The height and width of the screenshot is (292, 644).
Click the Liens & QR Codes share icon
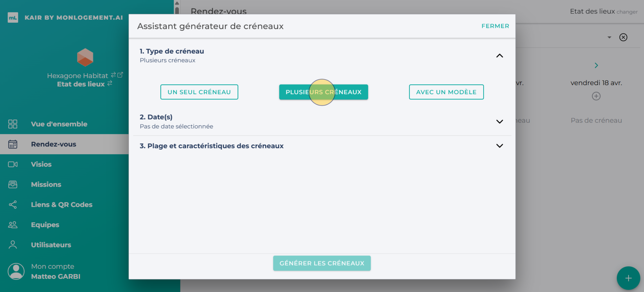(13, 205)
